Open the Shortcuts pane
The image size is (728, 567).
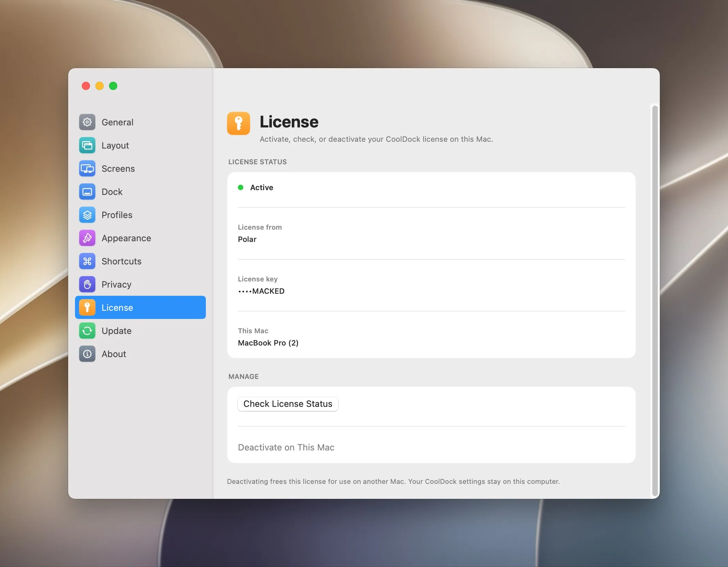click(x=140, y=261)
